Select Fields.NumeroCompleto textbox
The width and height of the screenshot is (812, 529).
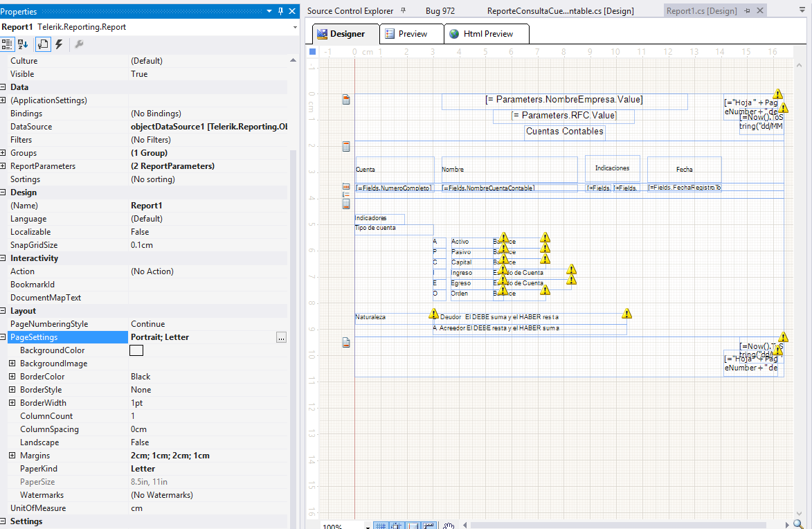click(x=394, y=188)
